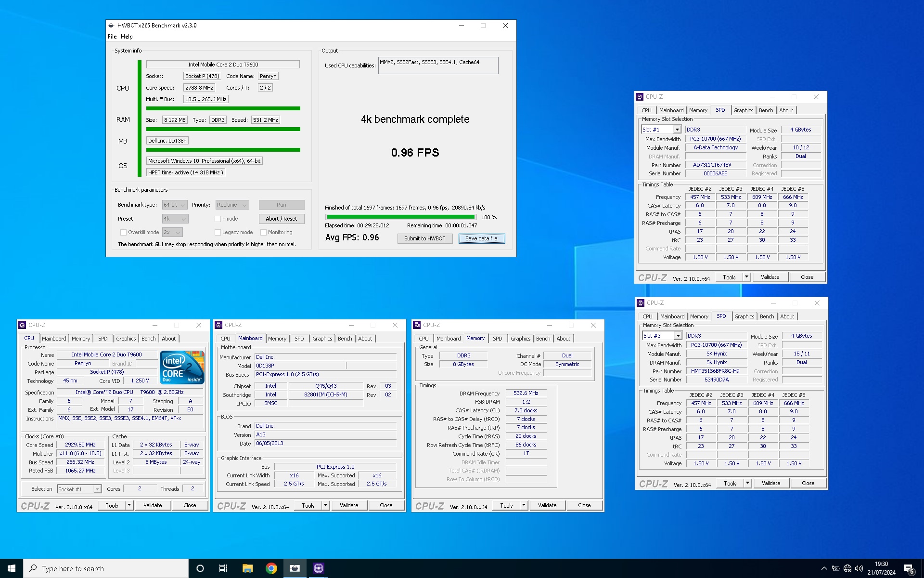The image size is (924, 578).
Task: Expand Tools arrow in Slot #1 CPU-Z window
Action: (746, 277)
